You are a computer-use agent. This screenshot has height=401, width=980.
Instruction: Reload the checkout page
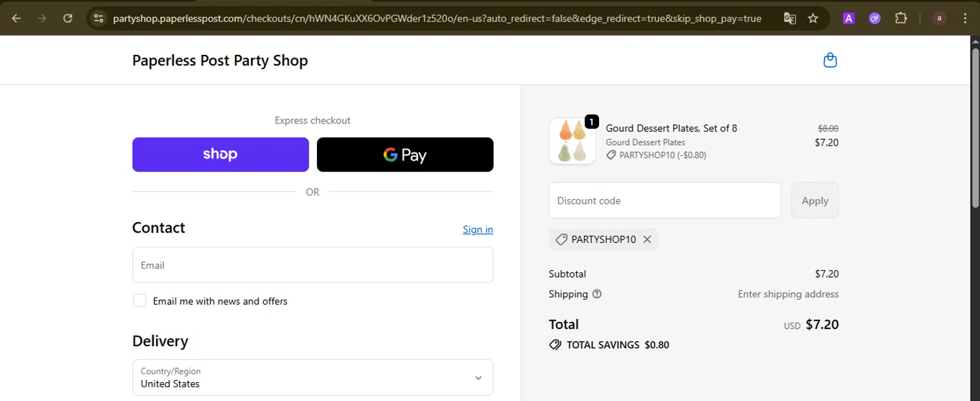(x=68, y=18)
